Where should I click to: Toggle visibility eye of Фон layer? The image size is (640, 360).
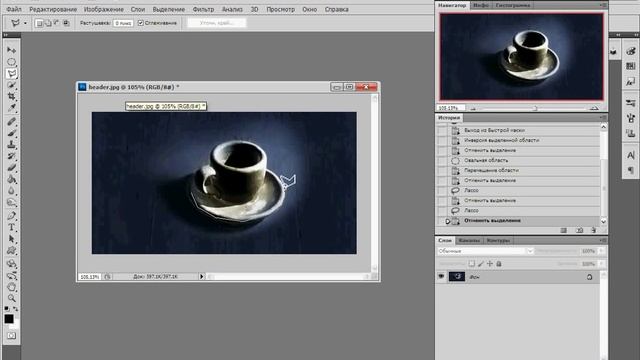441,276
